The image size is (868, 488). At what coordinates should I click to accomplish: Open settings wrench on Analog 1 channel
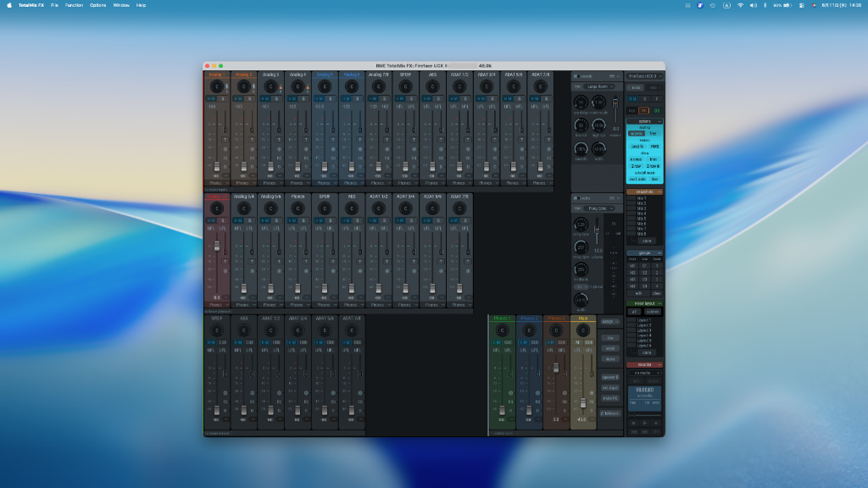225,149
